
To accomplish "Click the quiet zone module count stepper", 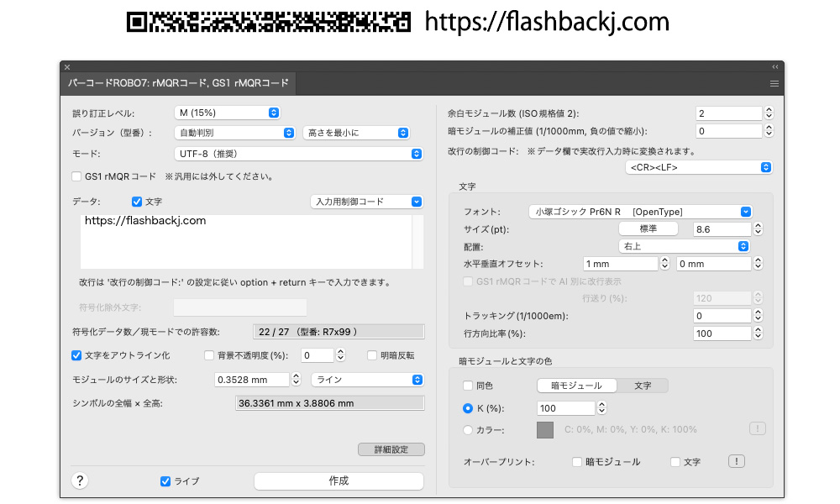I will (769, 113).
